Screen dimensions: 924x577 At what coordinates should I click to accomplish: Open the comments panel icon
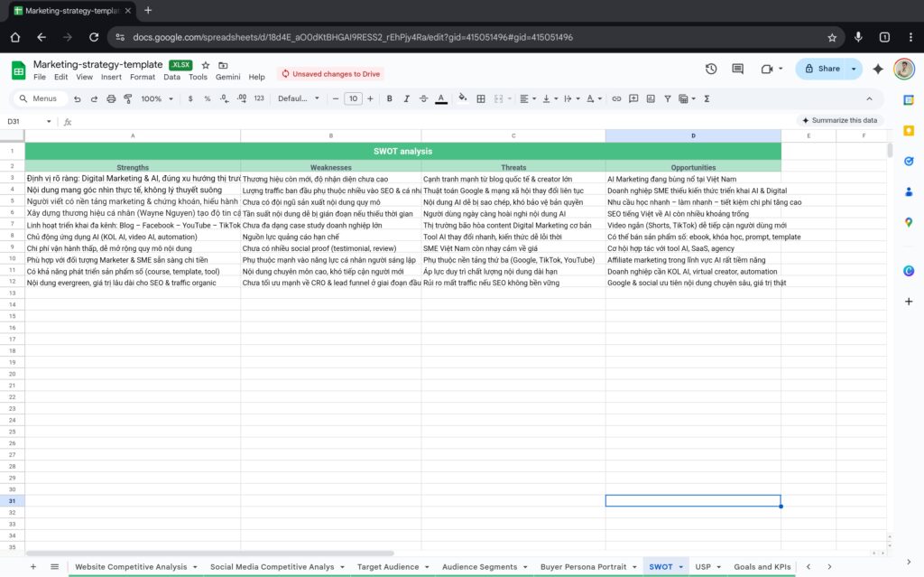pos(738,69)
